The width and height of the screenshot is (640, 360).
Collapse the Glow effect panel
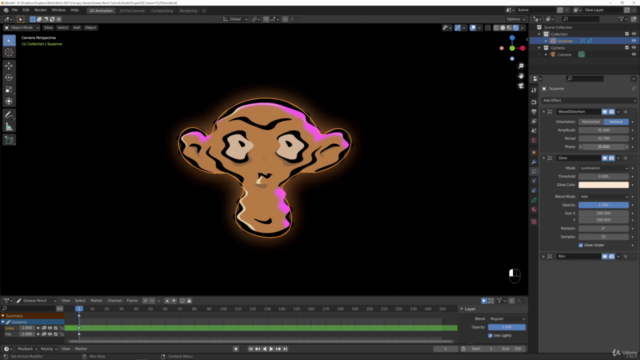pyautogui.click(x=544, y=158)
